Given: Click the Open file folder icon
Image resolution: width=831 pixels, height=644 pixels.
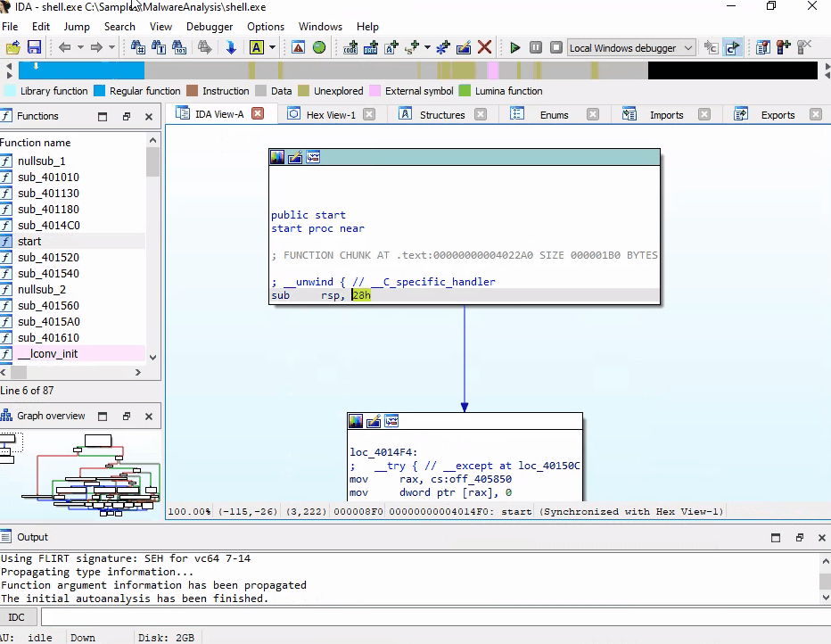Looking at the screenshot, I should tap(12, 47).
